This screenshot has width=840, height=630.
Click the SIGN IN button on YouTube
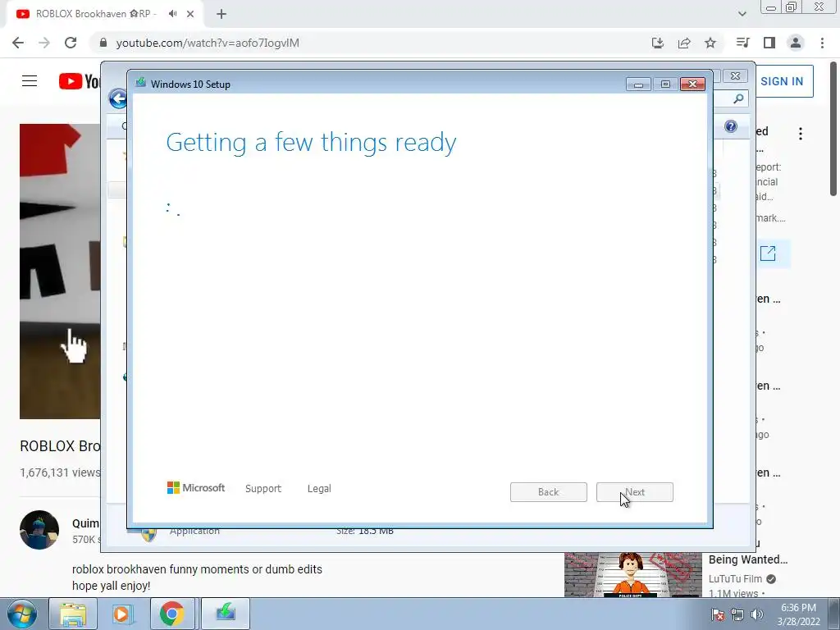[782, 81]
